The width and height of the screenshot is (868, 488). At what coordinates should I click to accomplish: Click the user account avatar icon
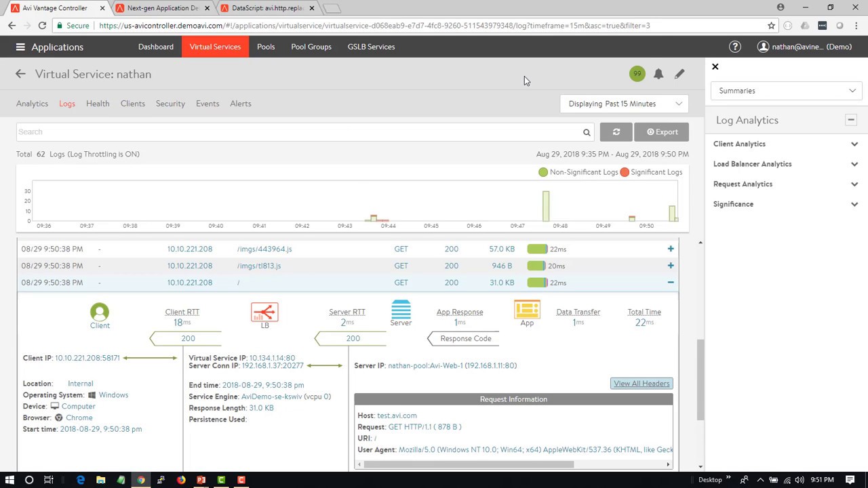click(763, 47)
